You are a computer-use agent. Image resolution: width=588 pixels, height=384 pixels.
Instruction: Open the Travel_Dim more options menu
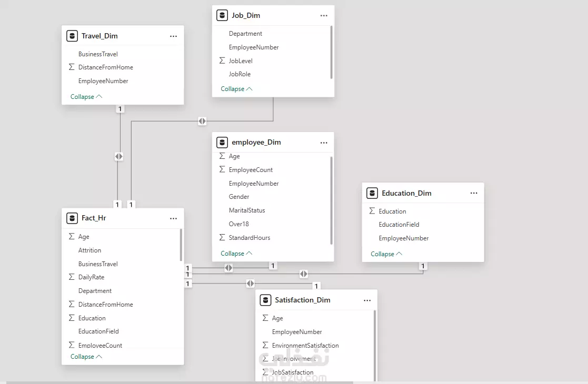(173, 36)
